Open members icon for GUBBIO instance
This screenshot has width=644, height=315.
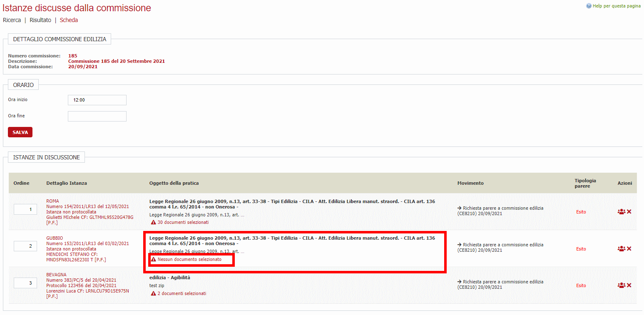point(621,249)
